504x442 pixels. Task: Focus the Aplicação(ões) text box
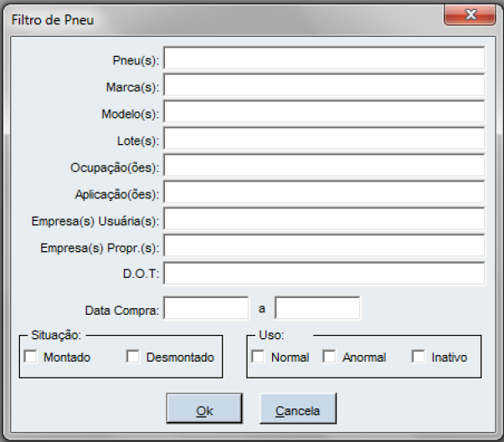tap(324, 193)
